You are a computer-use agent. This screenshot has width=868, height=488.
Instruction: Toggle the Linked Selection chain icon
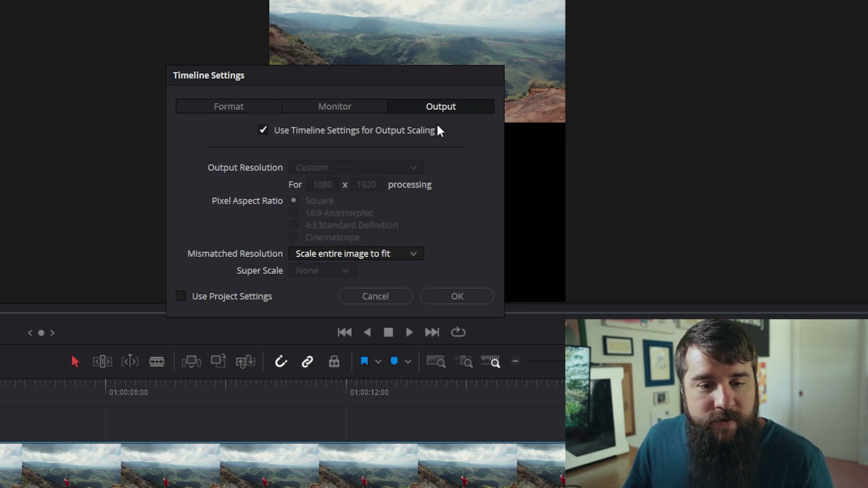307,361
